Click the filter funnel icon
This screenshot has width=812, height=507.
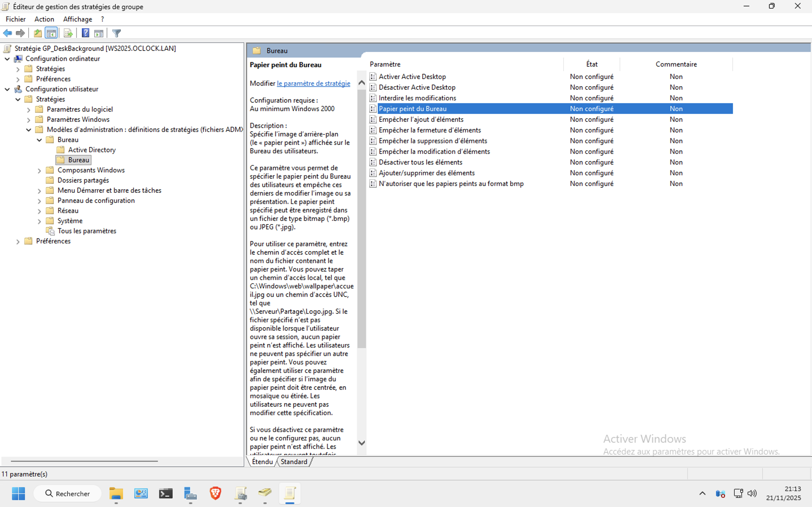(x=116, y=33)
